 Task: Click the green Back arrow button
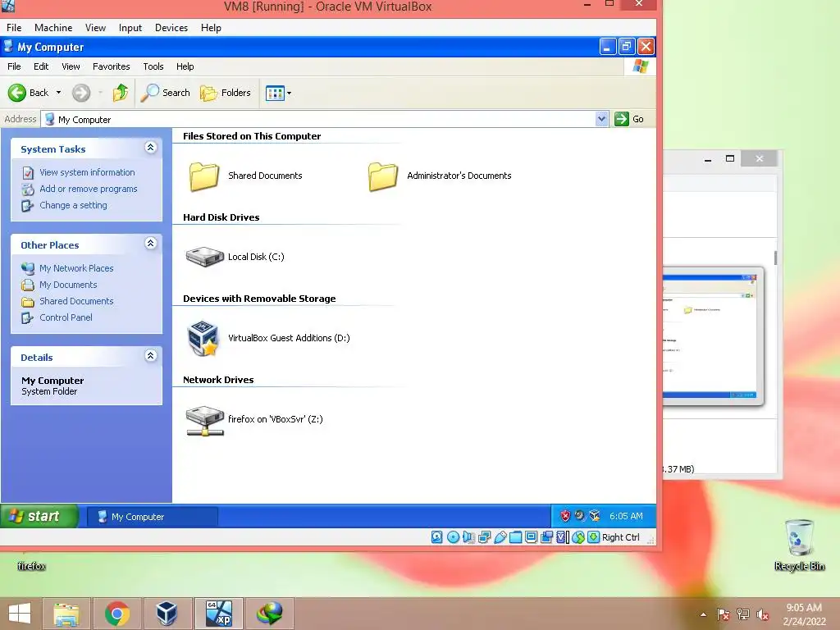tap(16, 93)
